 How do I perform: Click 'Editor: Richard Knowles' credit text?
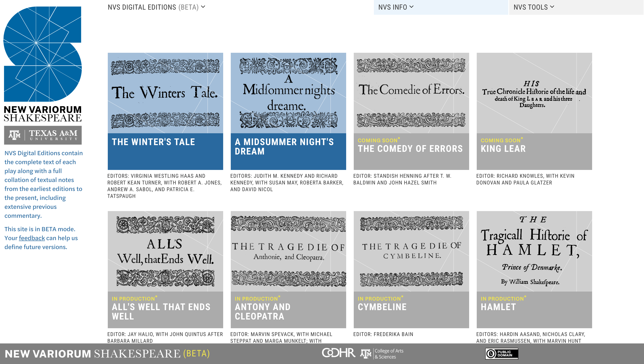point(525,179)
